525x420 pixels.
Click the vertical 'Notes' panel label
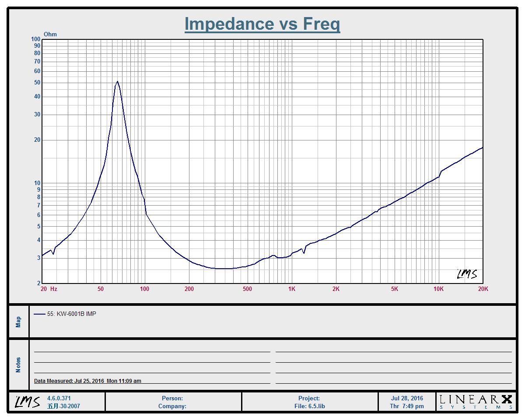pyautogui.click(x=18, y=365)
